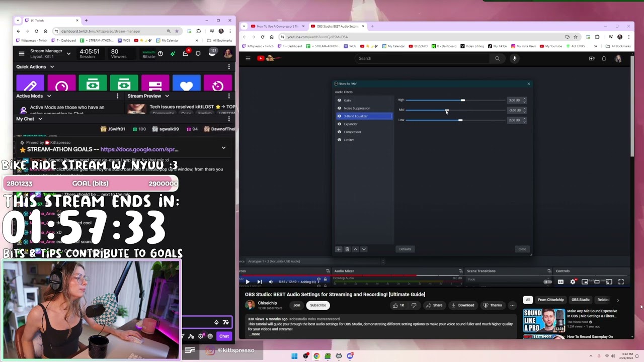644x362 pixels.
Task: Switch YouTube player to theater mode
Action: pyautogui.click(x=597, y=282)
